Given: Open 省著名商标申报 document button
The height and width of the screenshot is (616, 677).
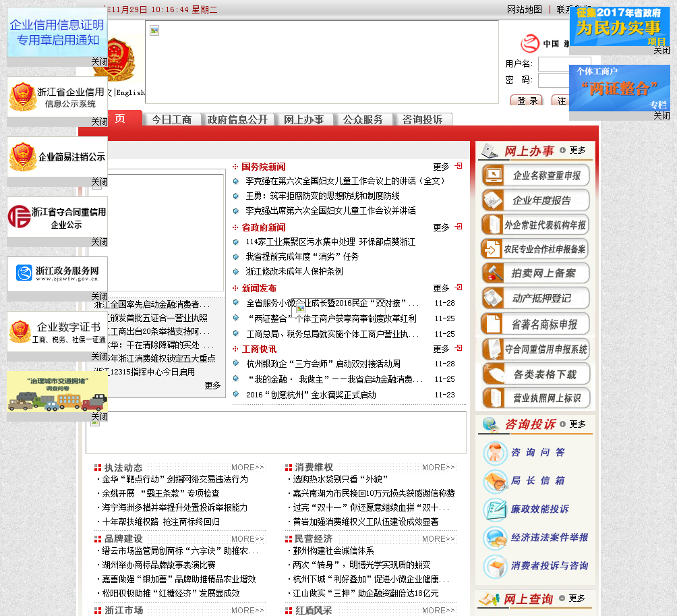Looking at the screenshot, I should [535, 324].
